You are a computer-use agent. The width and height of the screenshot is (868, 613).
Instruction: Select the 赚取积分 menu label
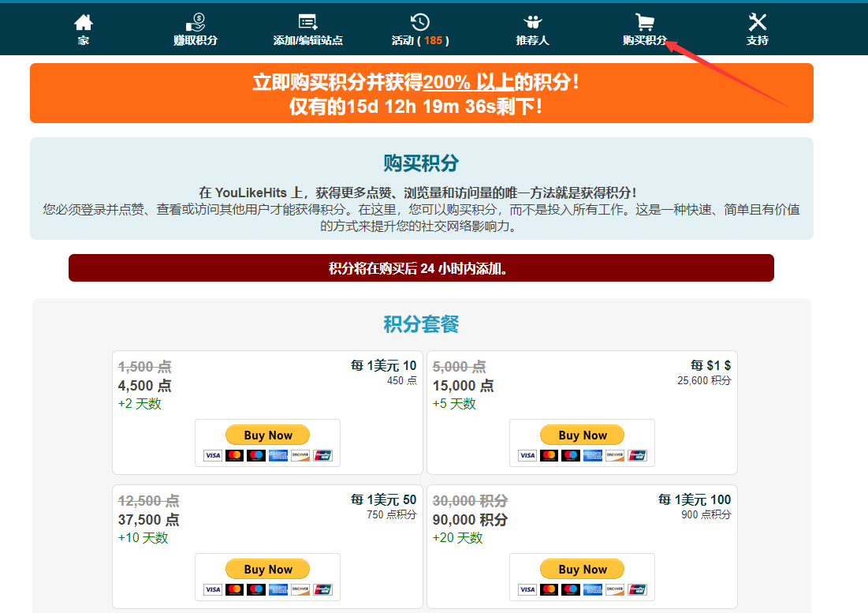click(x=196, y=40)
